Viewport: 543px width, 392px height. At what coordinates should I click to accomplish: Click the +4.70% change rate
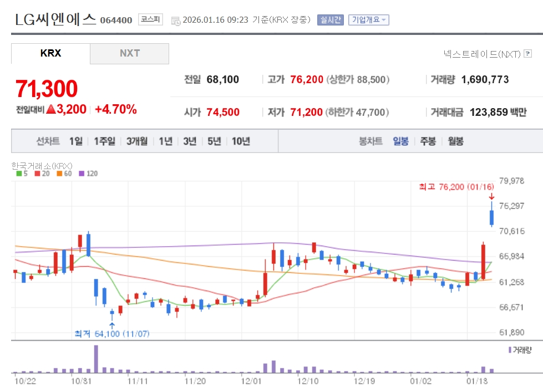click(116, 109)
